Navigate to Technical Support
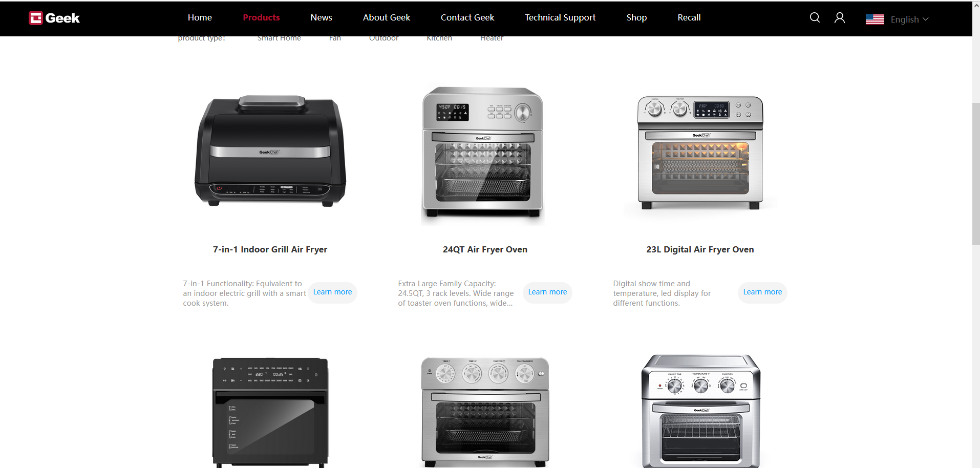Screen dimensions: 980x468 pyautogui.click(x=560, y=17)
